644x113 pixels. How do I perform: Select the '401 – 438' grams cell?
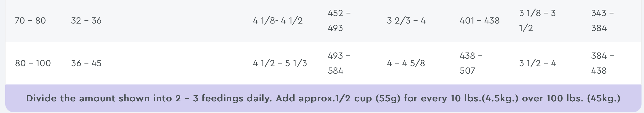480,20
